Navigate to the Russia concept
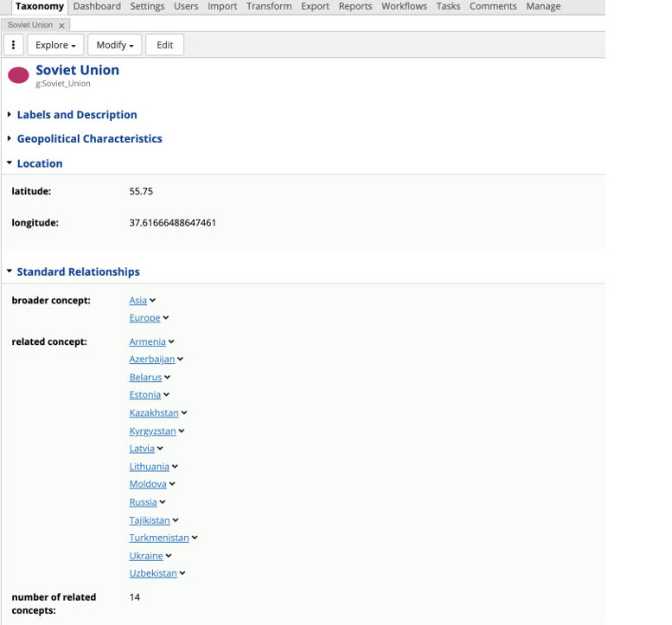Viewport: 672px width, 625px height. [144, 502]
